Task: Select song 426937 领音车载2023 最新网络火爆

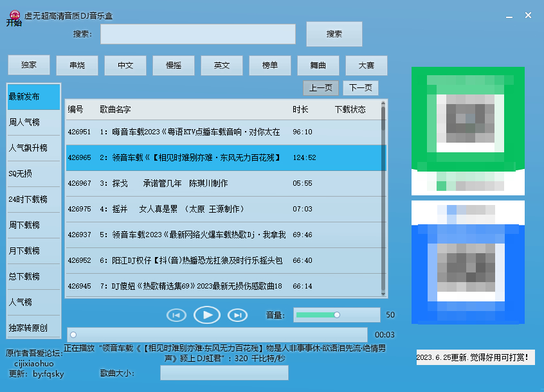Action: 224,235
